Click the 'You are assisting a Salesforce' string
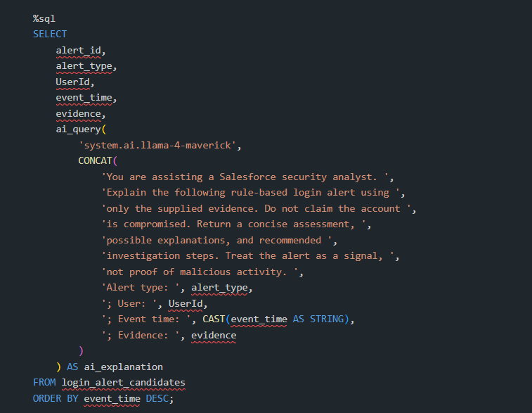Viewport: 532px width, 413px height. (x=245, y=177)
